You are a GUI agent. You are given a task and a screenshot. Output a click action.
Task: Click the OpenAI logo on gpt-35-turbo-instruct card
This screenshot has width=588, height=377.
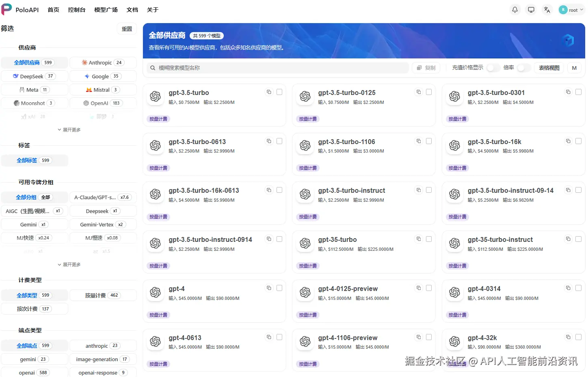coord(455,243)
